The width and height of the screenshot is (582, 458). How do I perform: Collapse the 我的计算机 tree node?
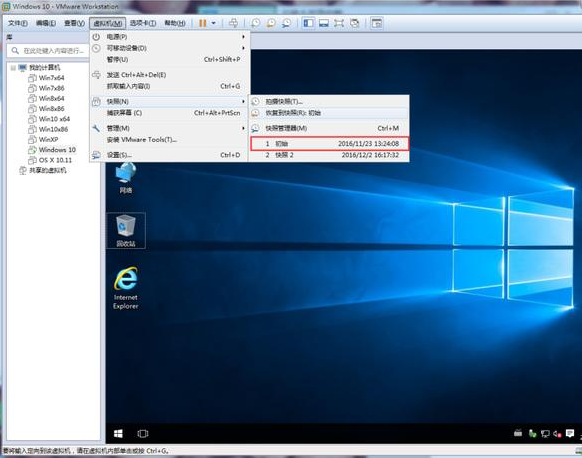[x=13, y=68]
